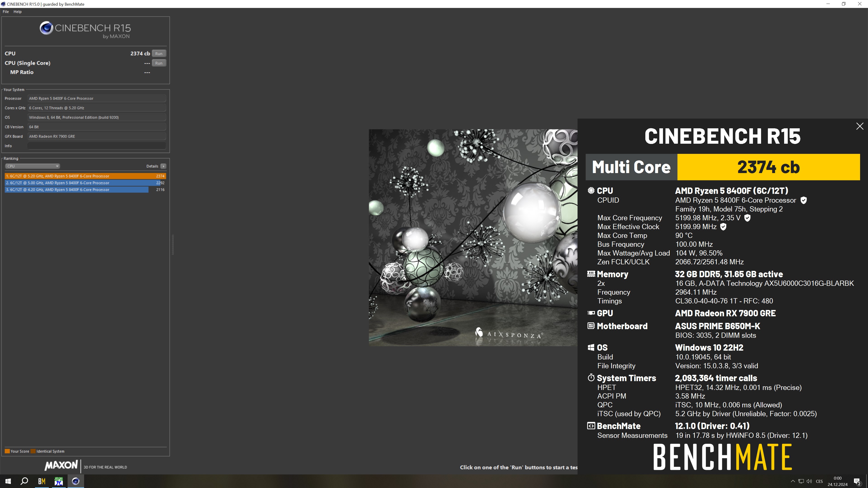This screenshot has height=488, width=868.
Task: Open the network status tray icon
Action: (x=801, y=481)
